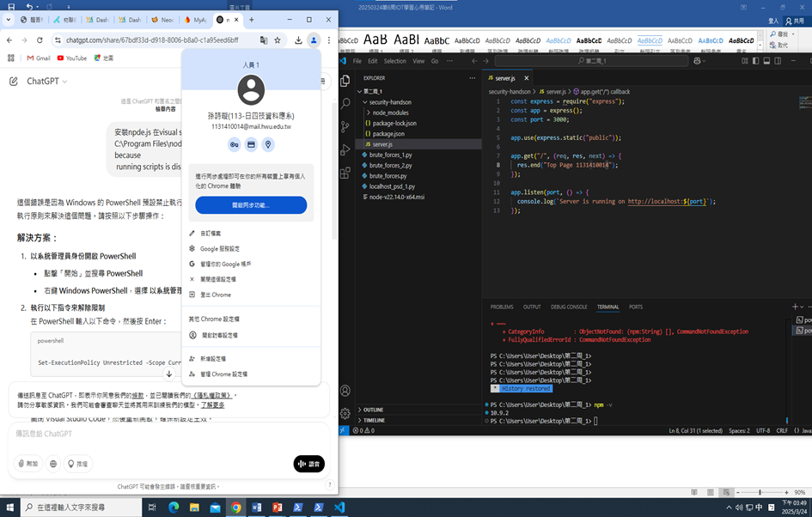The height and width of the screenshot is (517, 812).
Task: Click the blue turn on sync button
Action: click(x=251, y=205)
